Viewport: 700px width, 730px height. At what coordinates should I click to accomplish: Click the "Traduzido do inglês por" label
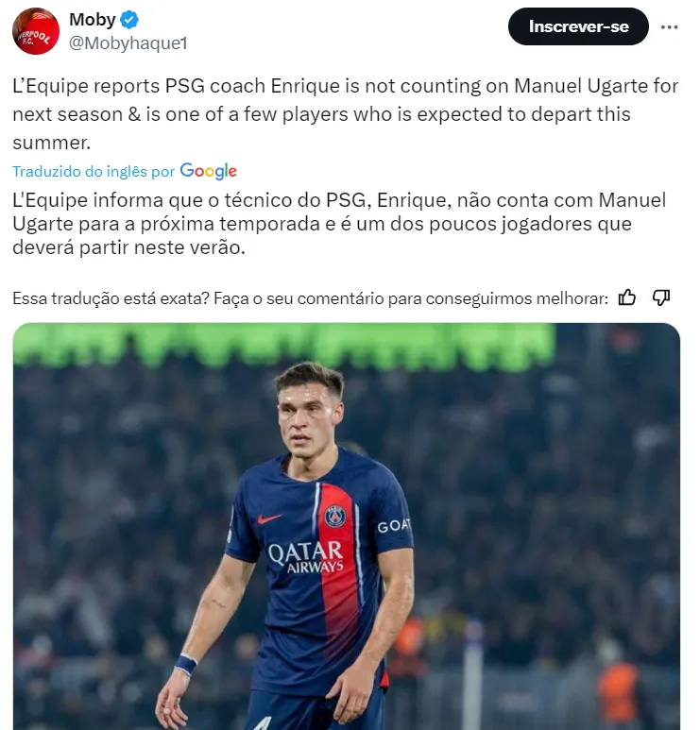(x=94, y=171)
